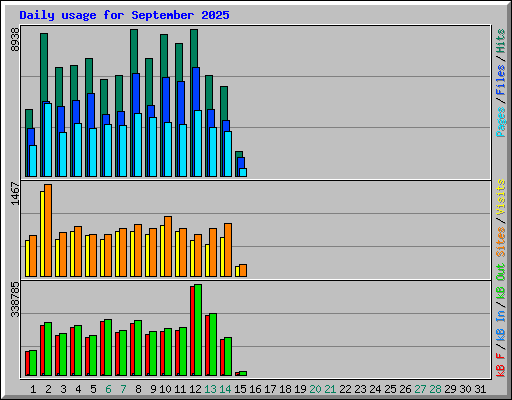
Task: Select green day 27 label
Action: point(420,389)
